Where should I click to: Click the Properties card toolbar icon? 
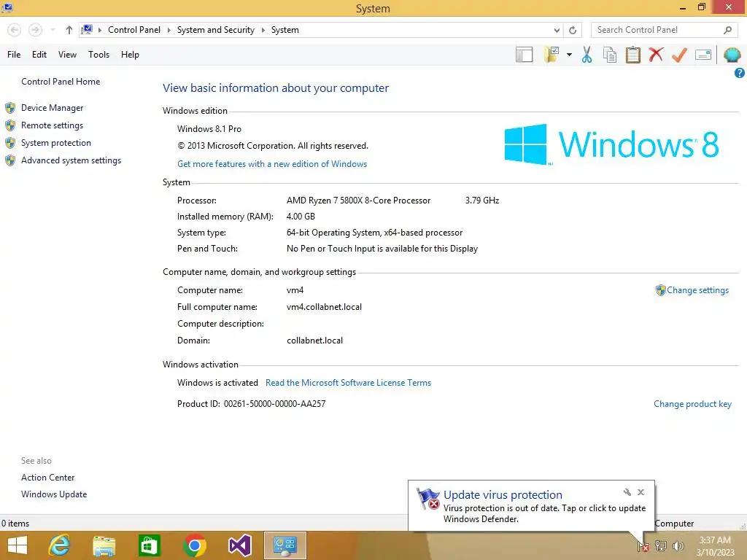pyautogui.click(x=703, y=55)
